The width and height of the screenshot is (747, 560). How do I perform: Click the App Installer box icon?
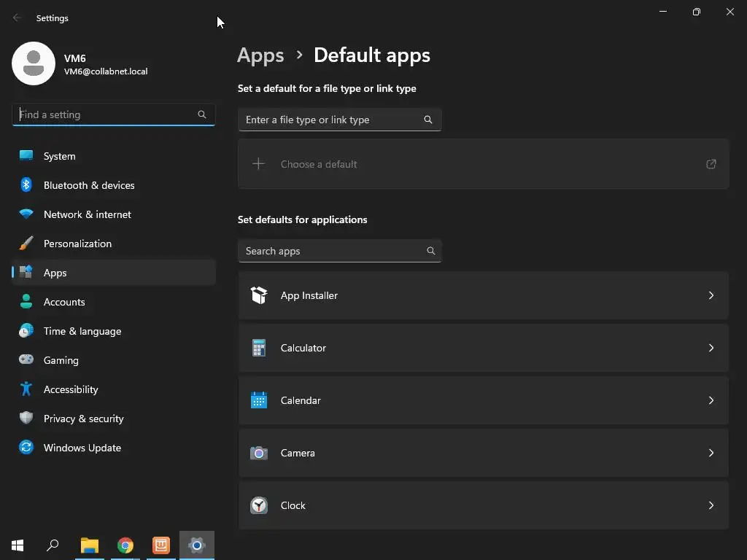[x=259, y=295]
